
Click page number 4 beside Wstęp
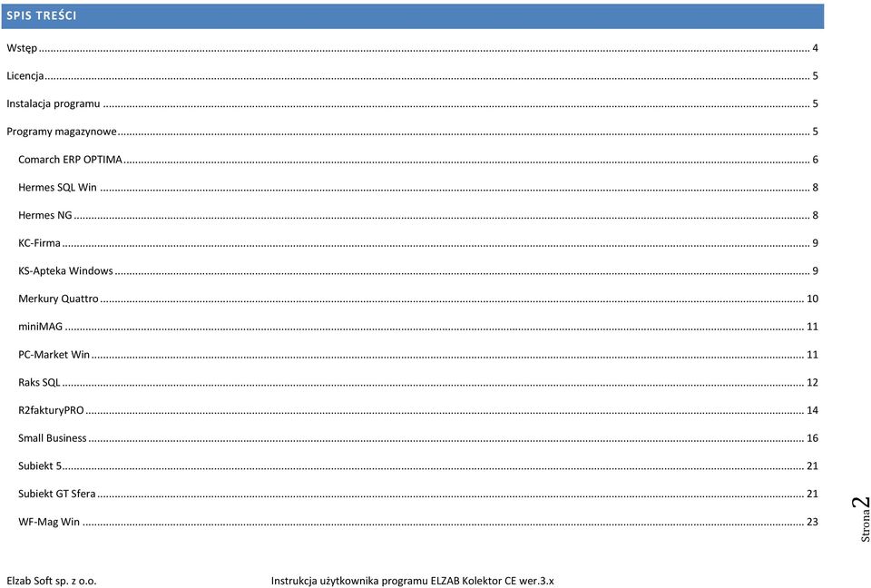click(815, 48)
